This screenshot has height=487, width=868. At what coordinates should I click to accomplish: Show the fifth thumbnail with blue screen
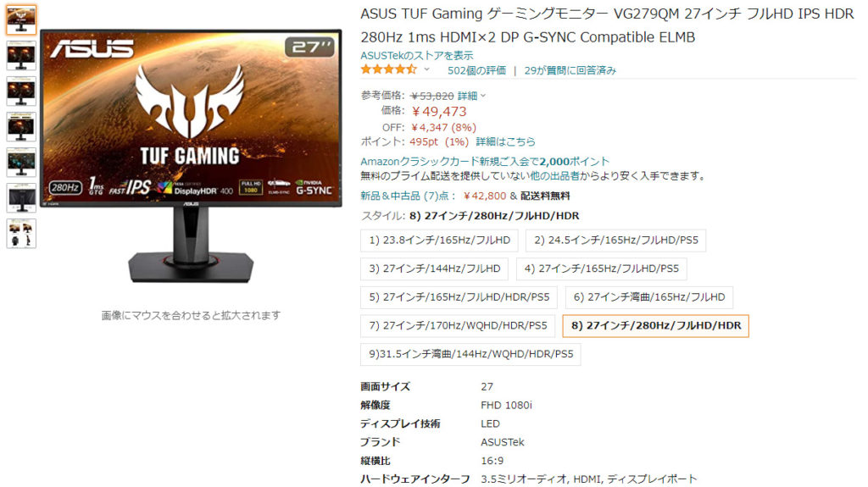pos(21,162)
